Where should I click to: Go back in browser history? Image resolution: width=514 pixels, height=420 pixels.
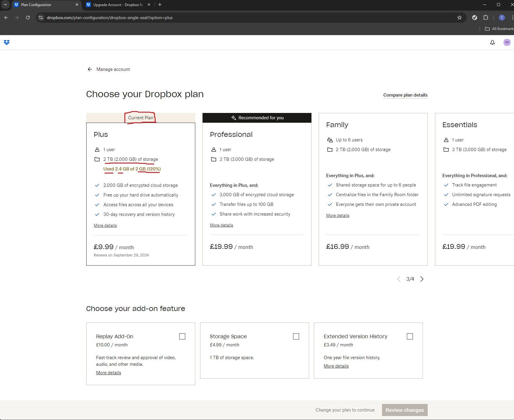coord(6,18)
